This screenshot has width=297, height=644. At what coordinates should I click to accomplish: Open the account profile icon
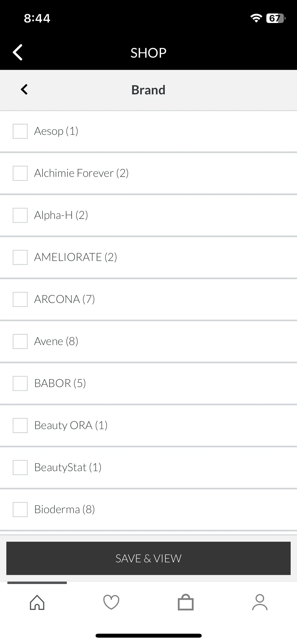click(x=260, y=602)
